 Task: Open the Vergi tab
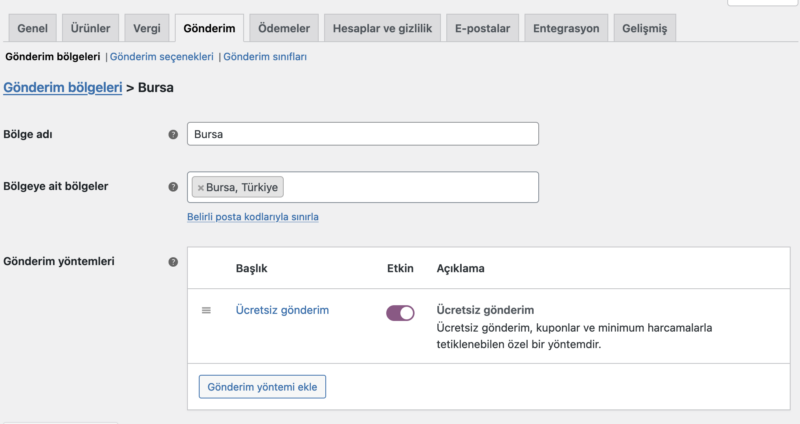146,29
